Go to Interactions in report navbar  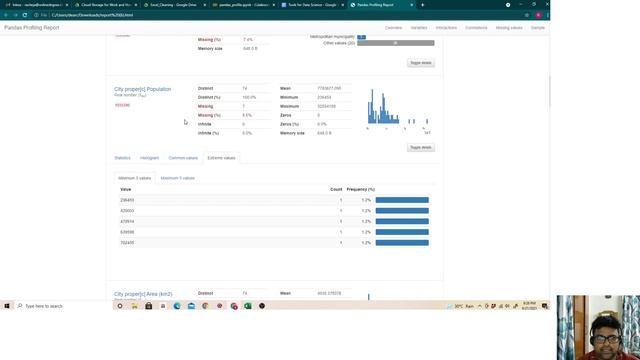coord(446,28)
